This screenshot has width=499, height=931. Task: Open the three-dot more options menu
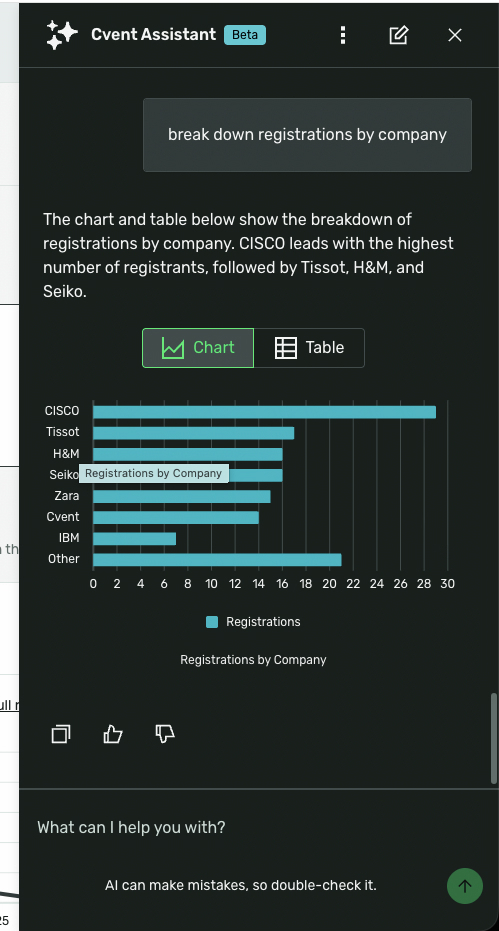click(x=343, y=35)
